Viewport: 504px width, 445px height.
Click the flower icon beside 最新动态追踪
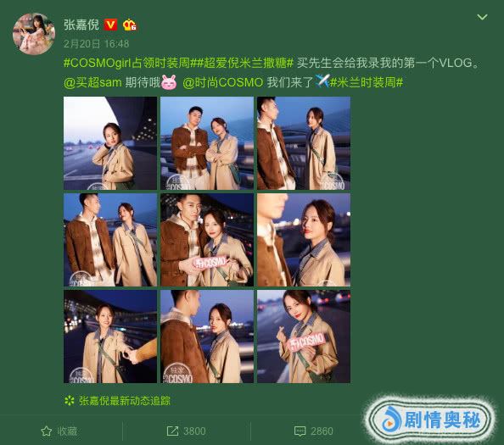pyautogui.click(x=70, y=401)
